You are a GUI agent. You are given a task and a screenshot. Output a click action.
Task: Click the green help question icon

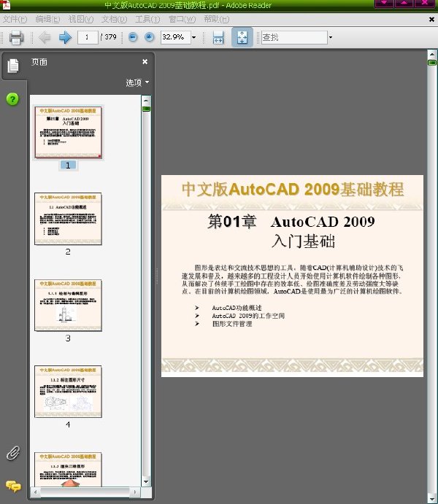point(12,99)
